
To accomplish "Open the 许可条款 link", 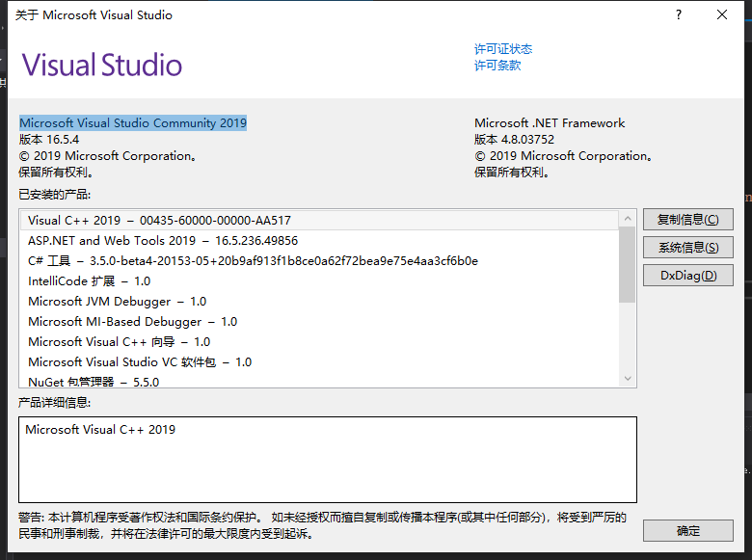I will point(497,66).
